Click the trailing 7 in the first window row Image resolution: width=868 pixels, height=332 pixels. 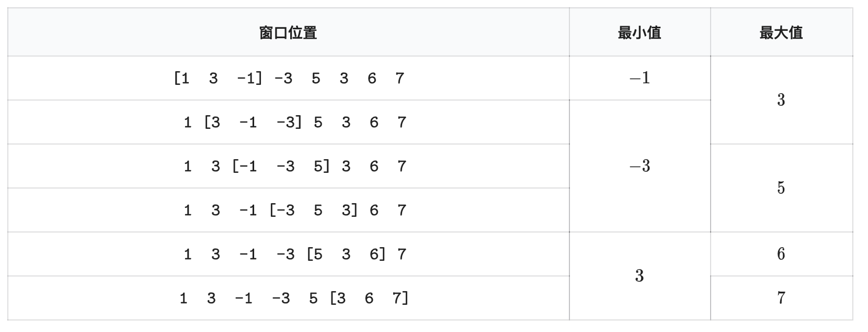pyautogui.click(x=400, y=79)
